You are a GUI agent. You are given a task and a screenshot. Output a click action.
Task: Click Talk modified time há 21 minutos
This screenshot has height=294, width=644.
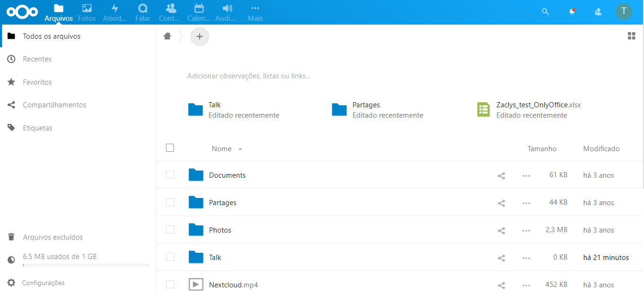pyautogui.click(x=606, y=258)
